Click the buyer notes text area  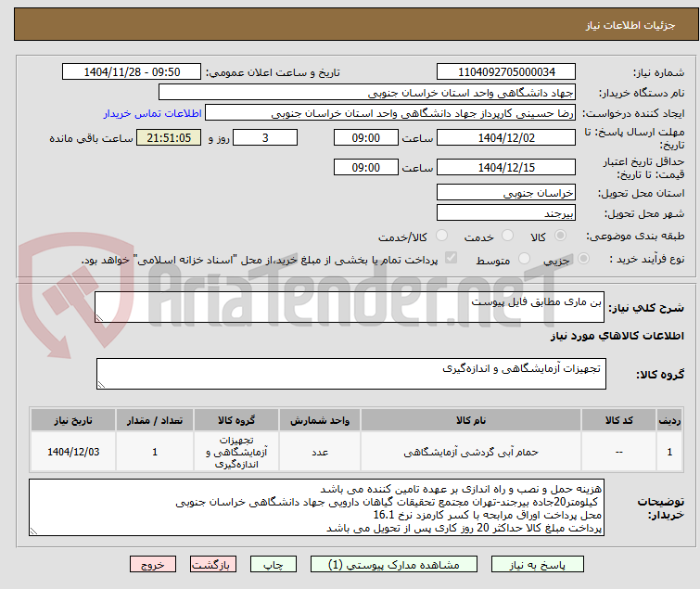pyautogui.click(x=316, y=507)
